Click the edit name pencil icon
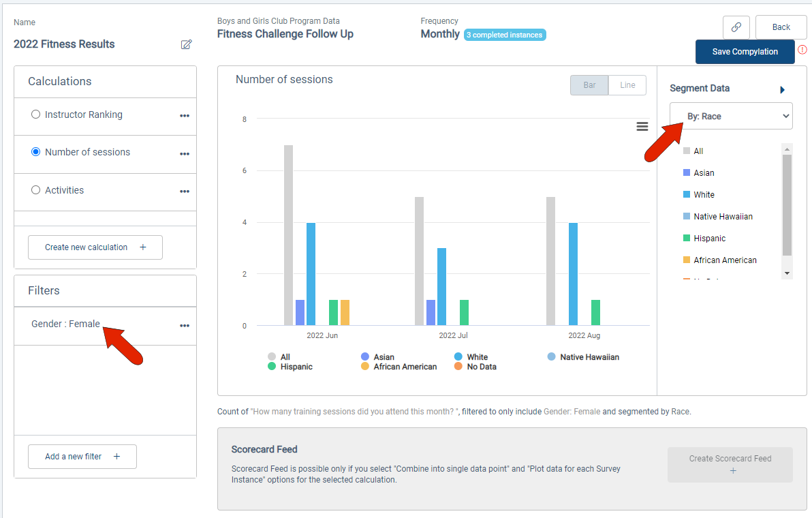This screenshot has height=518, width=812. coord(187,44)
